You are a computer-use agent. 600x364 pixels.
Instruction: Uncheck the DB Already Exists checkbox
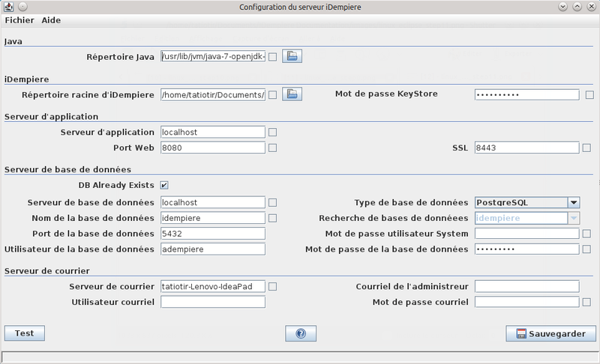click(164, 185)
